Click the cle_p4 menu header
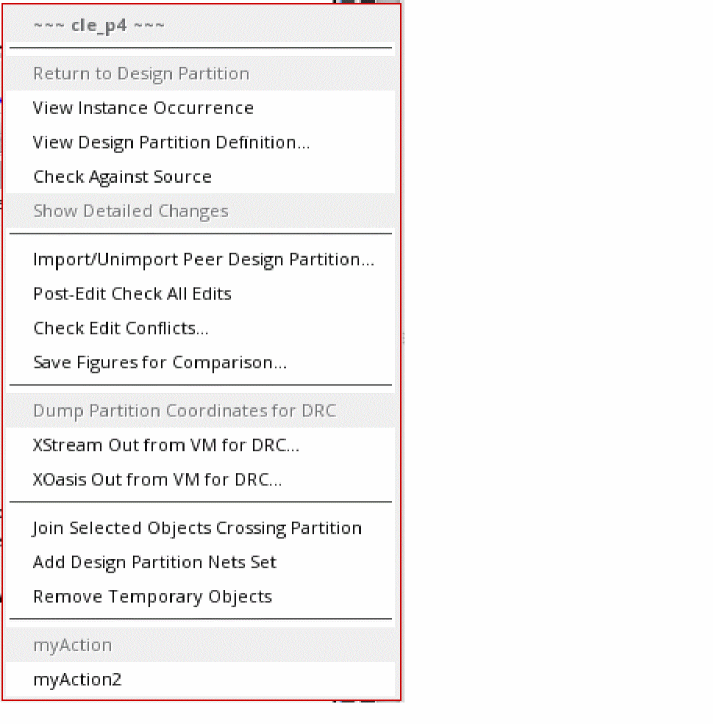 [x=99, y=25]
